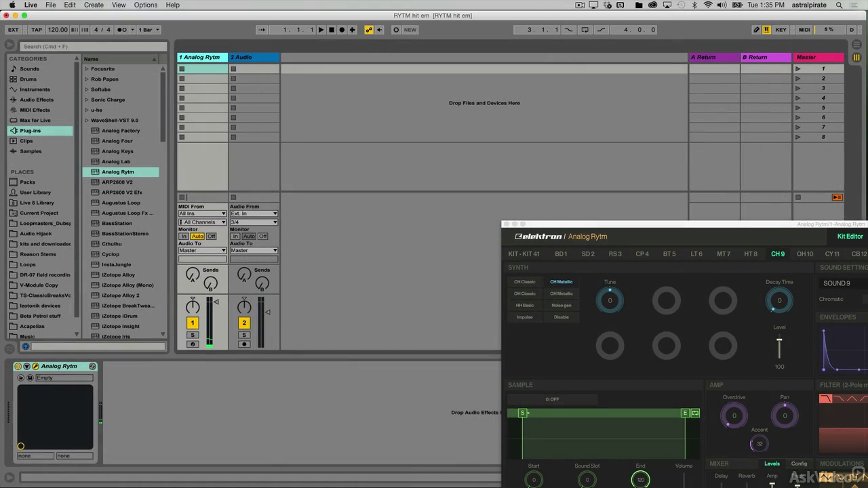Click the KEY map mode button
This screenshot has width=868, height=488.
781,30
